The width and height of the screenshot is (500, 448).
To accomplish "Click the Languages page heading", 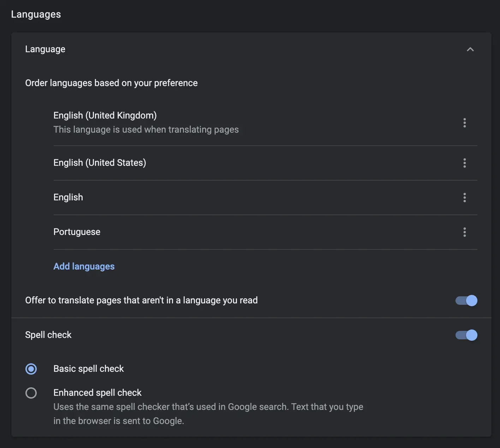I will point(36,14).
